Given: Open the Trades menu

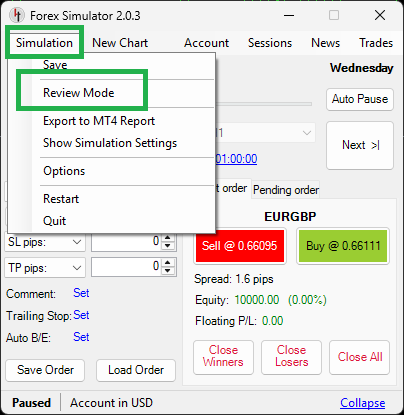Looking at the screenshot, I should (376, 43).
